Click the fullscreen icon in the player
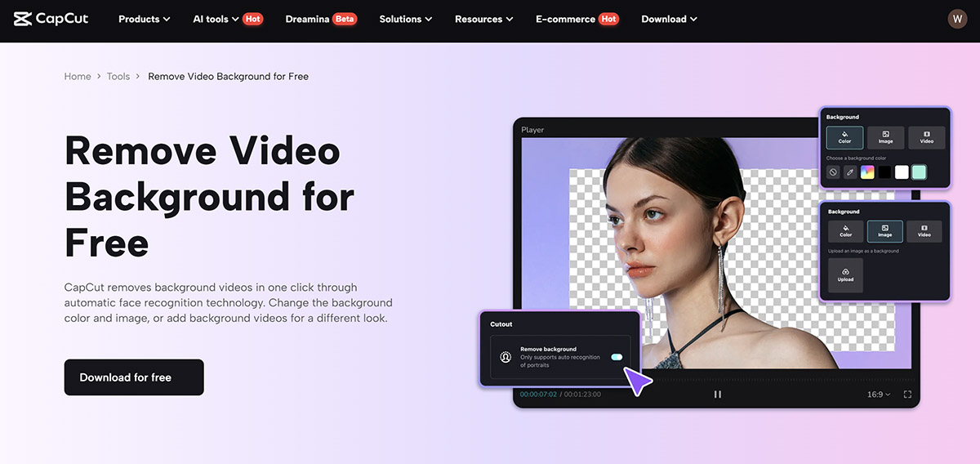Image resolution: width=980 pixels, height=464 pixels. click(907, 395)
